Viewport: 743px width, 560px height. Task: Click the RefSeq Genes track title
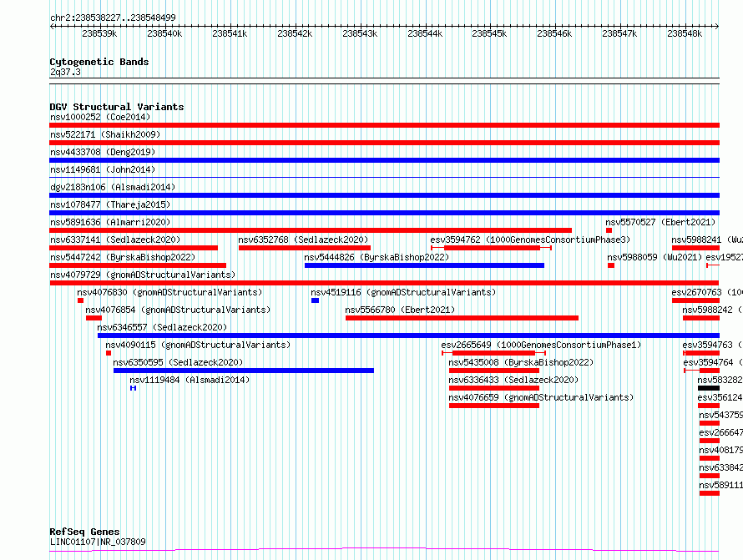(84, 532)
